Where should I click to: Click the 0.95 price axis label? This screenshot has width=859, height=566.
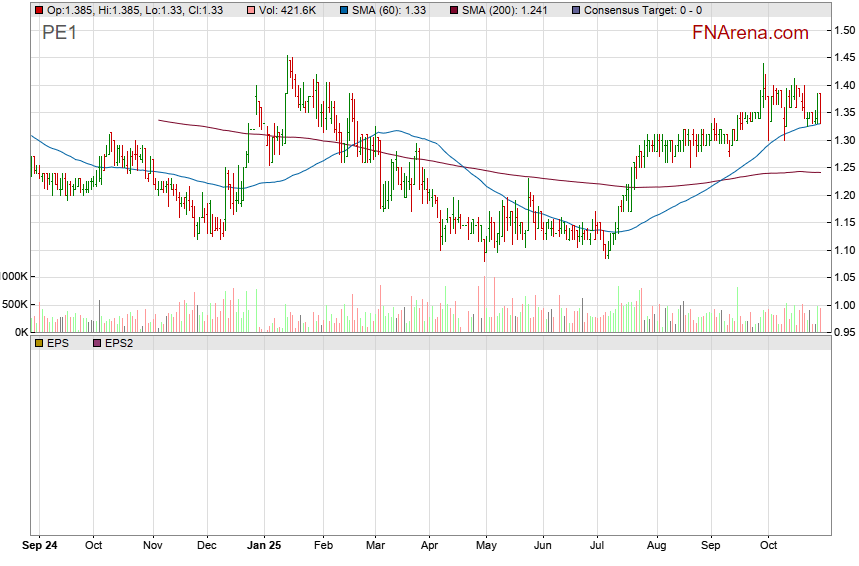coord(844,332)
